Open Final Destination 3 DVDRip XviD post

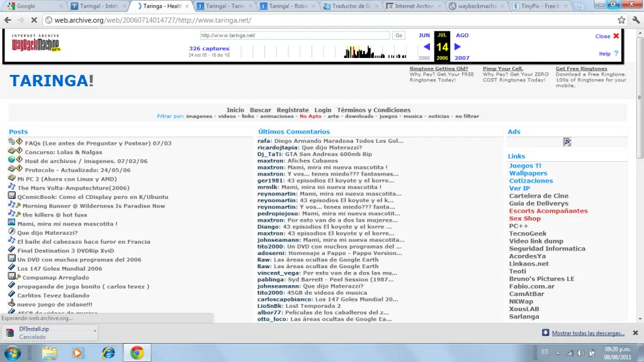coord(65,251)
